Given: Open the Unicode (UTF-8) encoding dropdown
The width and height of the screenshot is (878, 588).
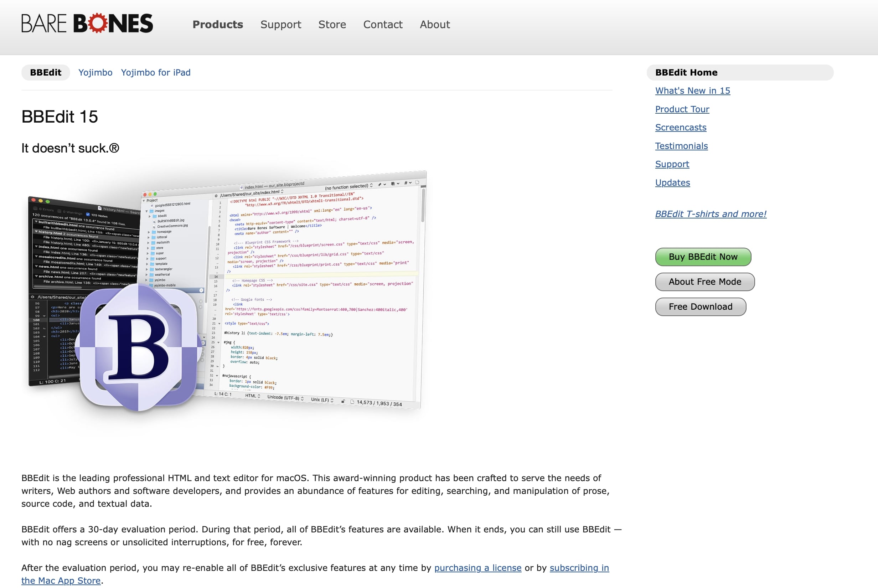Looking at the screenshot, I should coord(285,398).
